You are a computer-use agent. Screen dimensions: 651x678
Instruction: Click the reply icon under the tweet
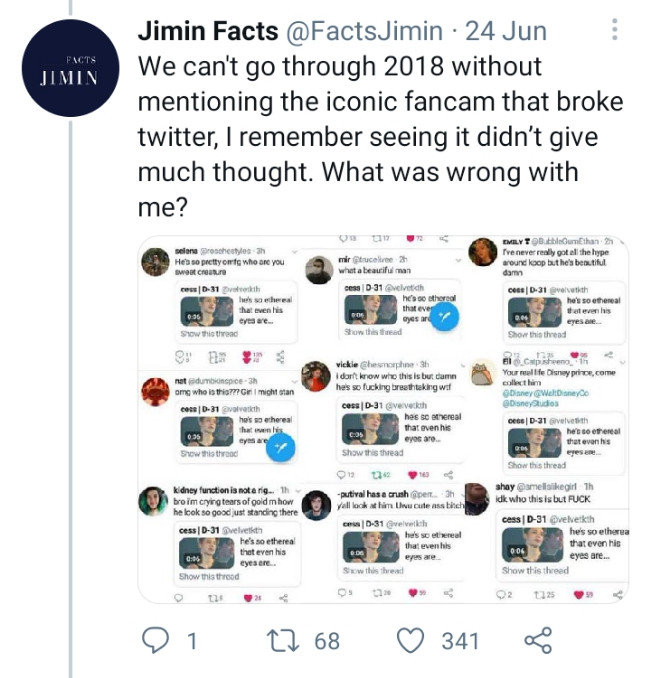coord(156,640)
